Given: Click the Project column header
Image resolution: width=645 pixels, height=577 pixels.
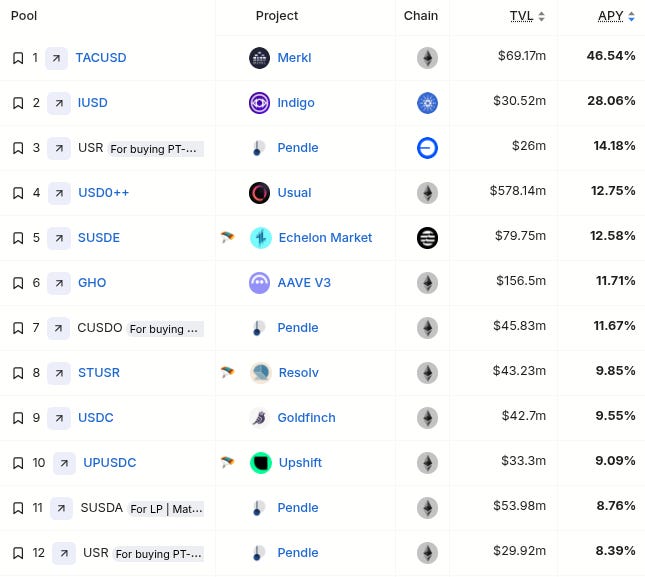Looking at the screenshot, I should coord(277,16).
